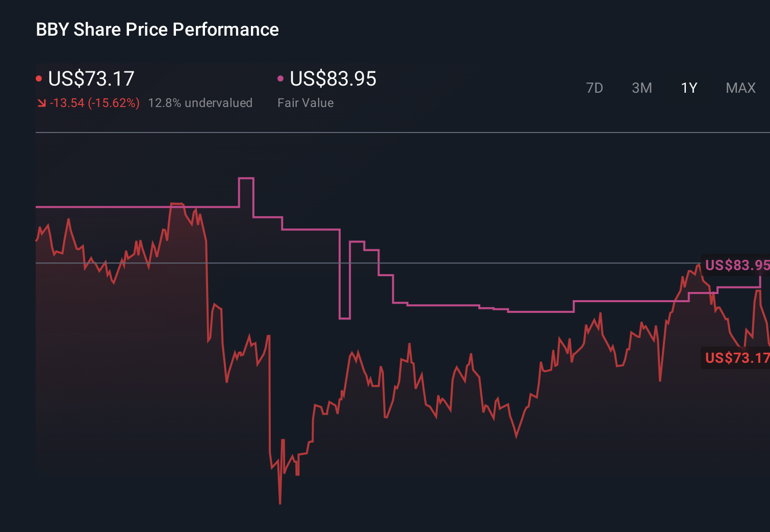The height and width of the screenshot is (532, 770).
Task: Click the gray horizontal reference line mid-chart
Action: coord(459,263)
